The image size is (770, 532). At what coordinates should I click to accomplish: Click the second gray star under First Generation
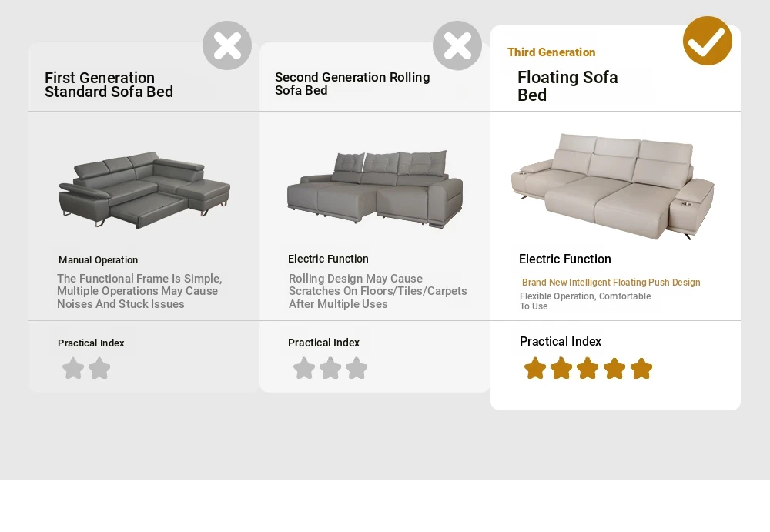coord(99,368)
